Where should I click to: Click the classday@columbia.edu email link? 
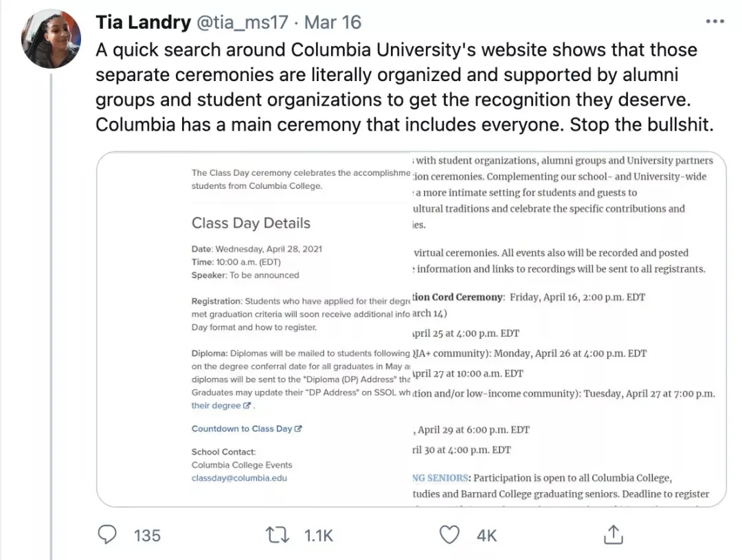tap(239, 478)
